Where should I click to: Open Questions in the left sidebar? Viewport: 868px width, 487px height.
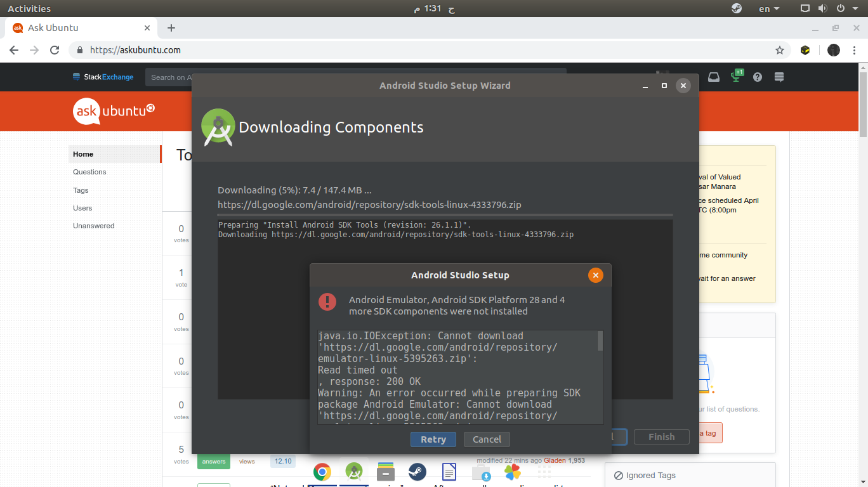pyautogui.click(x=89, y=172)
